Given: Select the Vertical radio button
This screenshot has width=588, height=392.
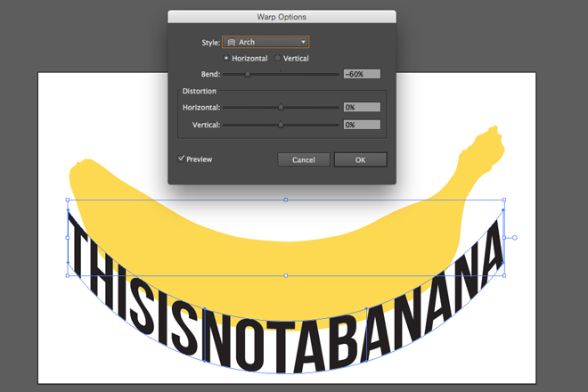Looking at the screenshot, I should tap(277, 58).
